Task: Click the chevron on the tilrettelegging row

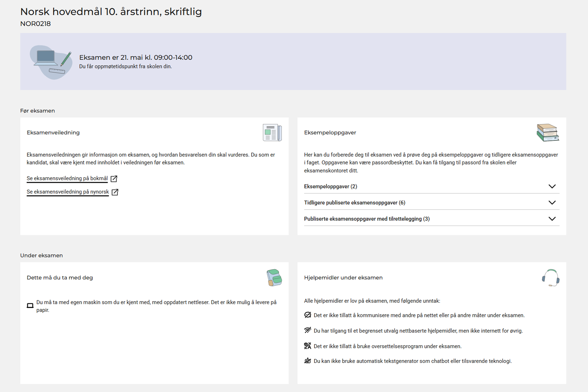Action: 552,219
